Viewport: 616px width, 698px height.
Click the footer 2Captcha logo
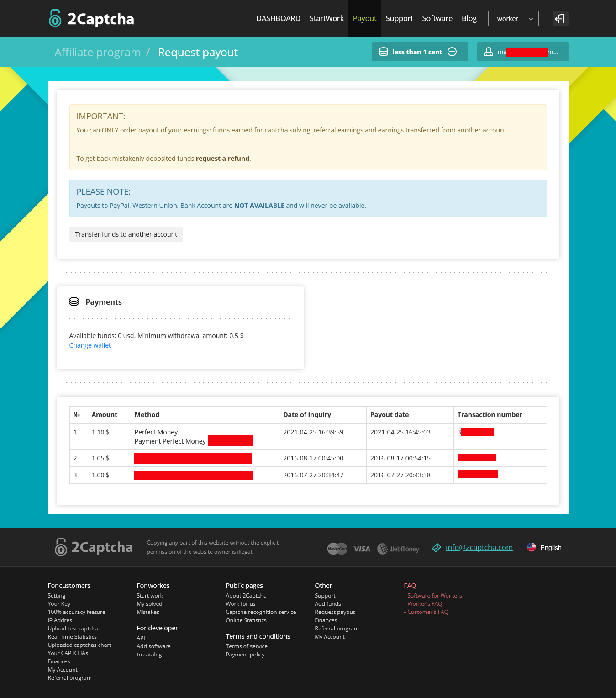(94, 547)
